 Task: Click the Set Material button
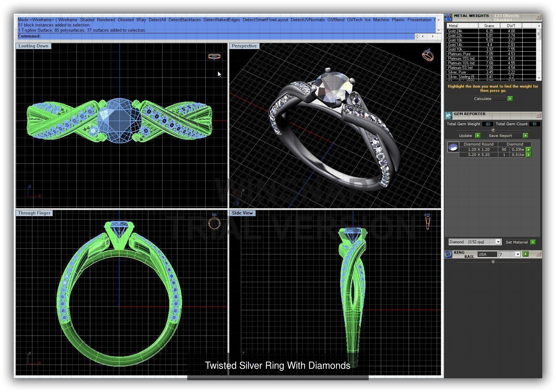[x=516, y=242]
